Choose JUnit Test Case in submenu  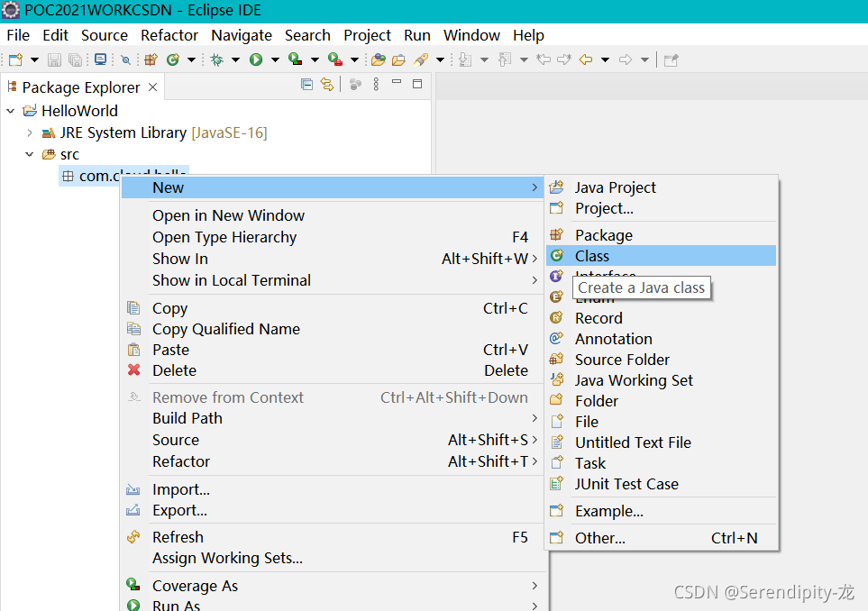[661, 484]
